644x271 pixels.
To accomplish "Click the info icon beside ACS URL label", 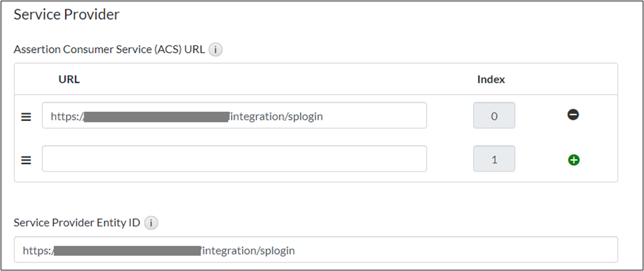I will 215,49.
